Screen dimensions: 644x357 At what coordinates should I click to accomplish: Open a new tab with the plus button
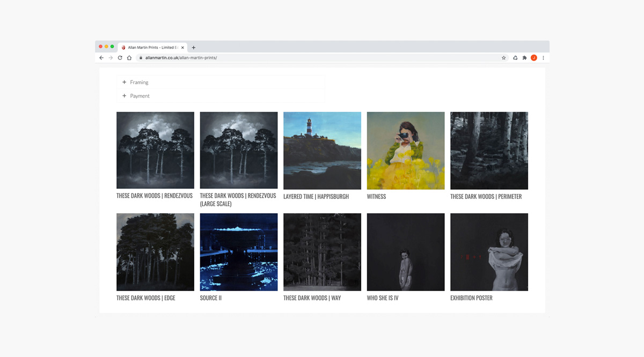pyautogui.click(x=194, y=48)
